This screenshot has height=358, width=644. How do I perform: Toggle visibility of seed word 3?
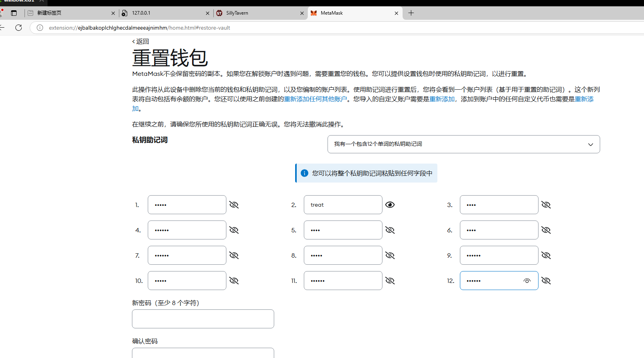(546, 205)
